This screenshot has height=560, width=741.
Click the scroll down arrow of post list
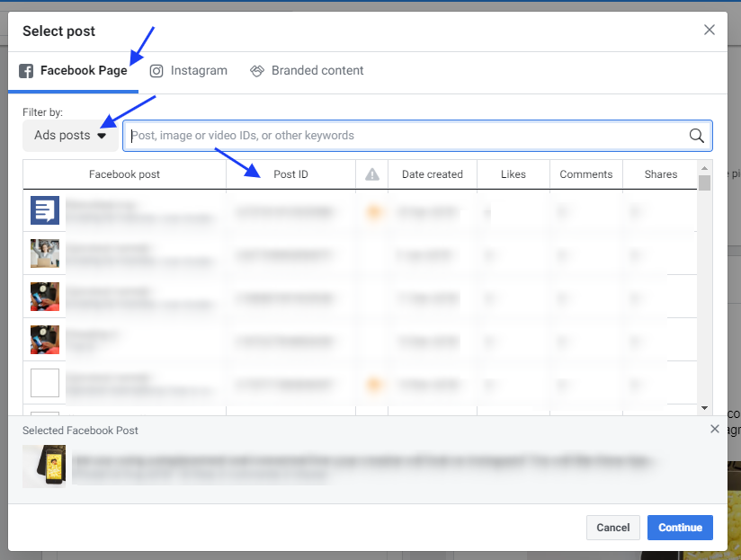click(705, 407)
